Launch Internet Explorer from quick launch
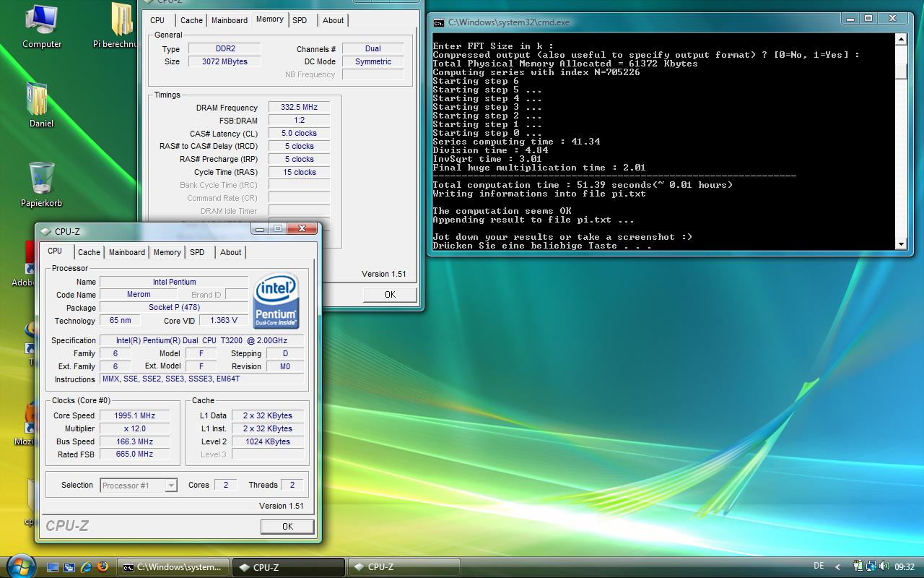Viewport: 924px width, 578px height. (x=86, y=567)
